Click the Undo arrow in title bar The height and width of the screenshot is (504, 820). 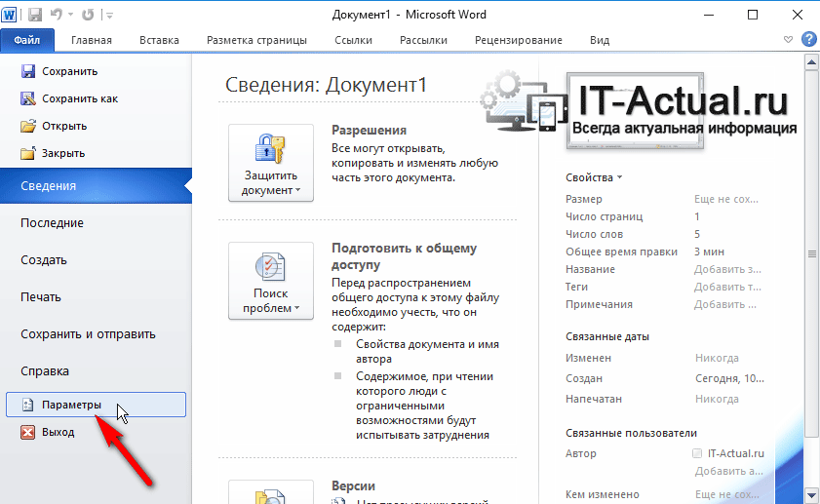click(x=58, y=15)
